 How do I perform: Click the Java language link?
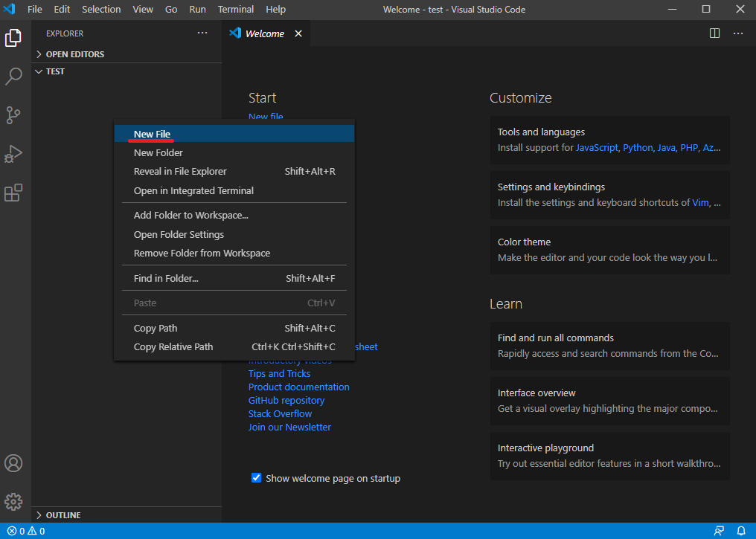666,148
